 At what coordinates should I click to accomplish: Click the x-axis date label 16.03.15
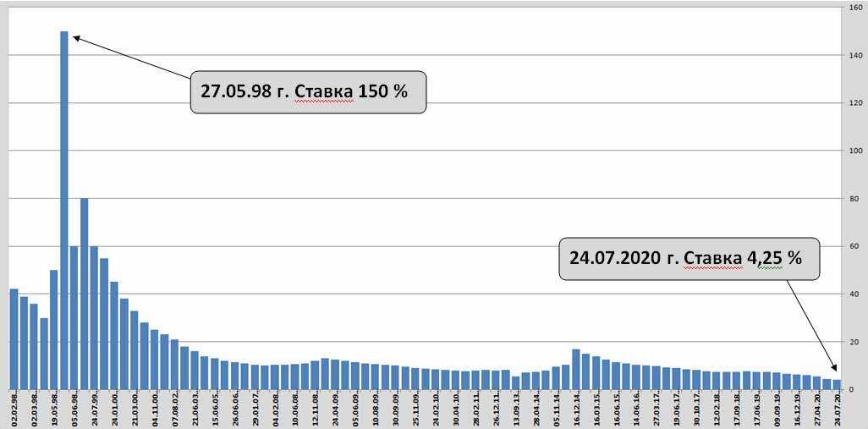pos(596,409)
